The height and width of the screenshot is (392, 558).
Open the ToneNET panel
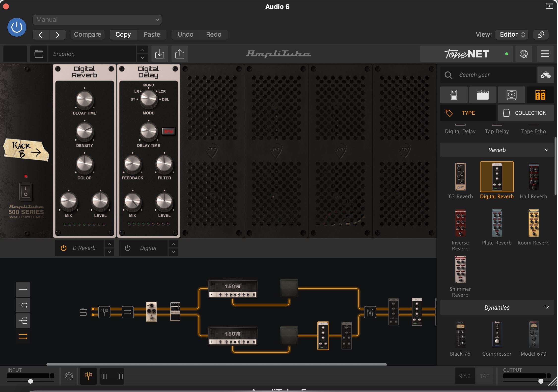pyautogui.click(x=467, y=54)
